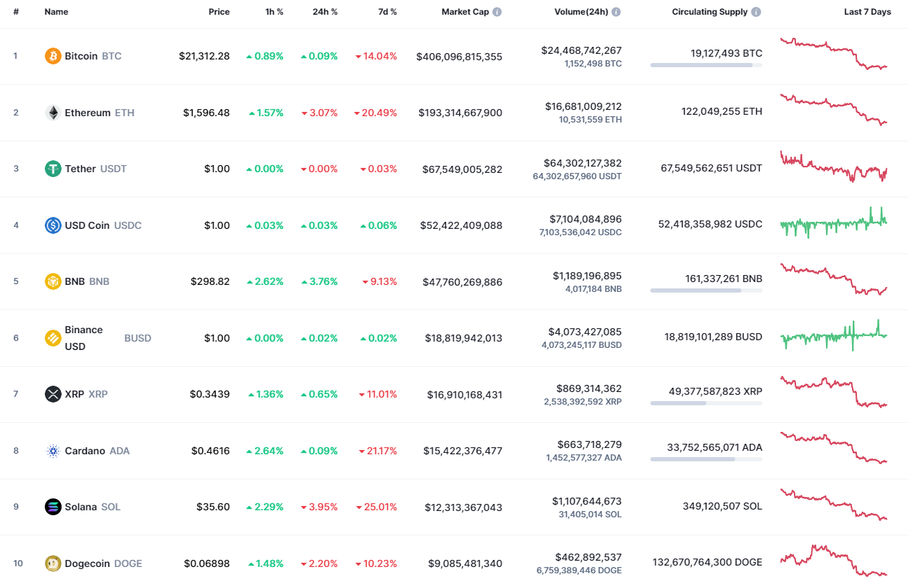908x588 pixels.
Task: Click the USD Coin logo icon
Action: tap(53, 225)
